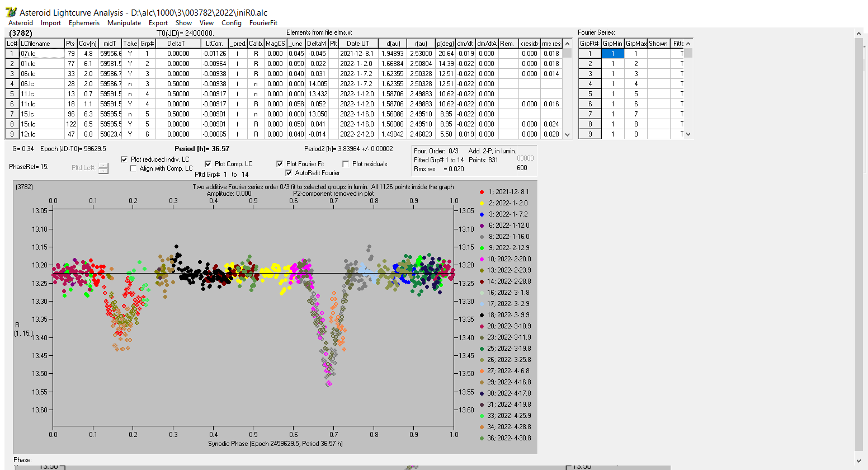Click down arrow of Fourier Series table scrollbar
Screen dimensions: 868x470
tap(688, 134)
